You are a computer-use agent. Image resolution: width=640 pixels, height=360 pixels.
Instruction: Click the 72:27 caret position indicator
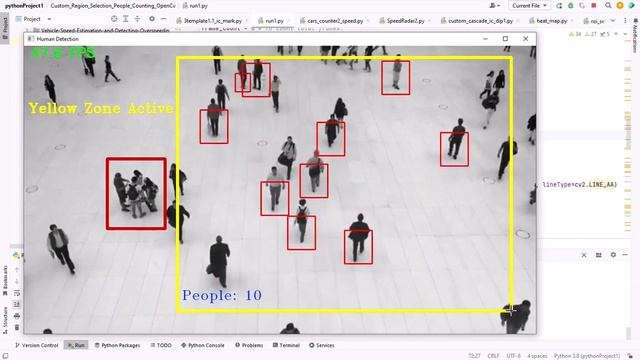click(x=474, y=356)
